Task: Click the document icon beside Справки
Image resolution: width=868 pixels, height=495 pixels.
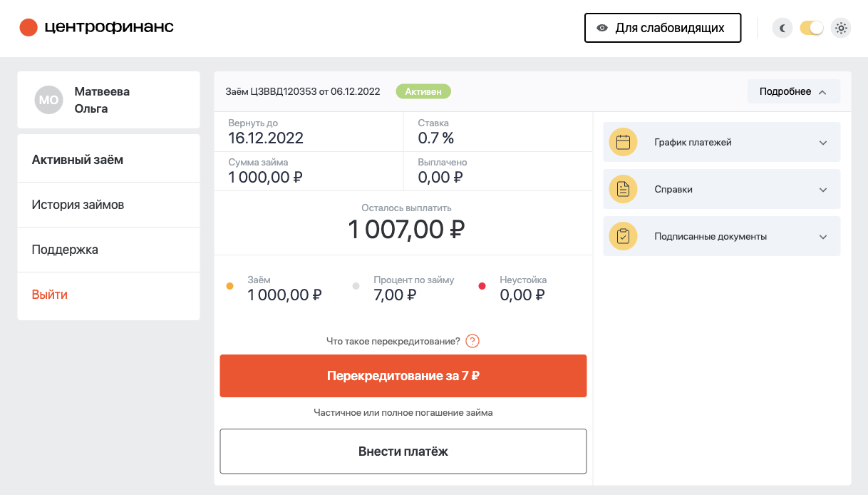Action: coord(623,190)
